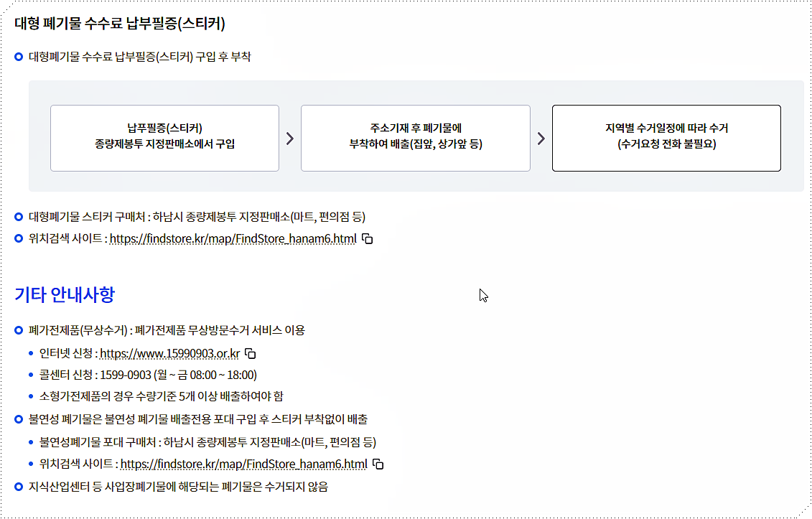Copy the sticker store locator URL icon
The image size is (812, 519).
click(x=367, y=239)
